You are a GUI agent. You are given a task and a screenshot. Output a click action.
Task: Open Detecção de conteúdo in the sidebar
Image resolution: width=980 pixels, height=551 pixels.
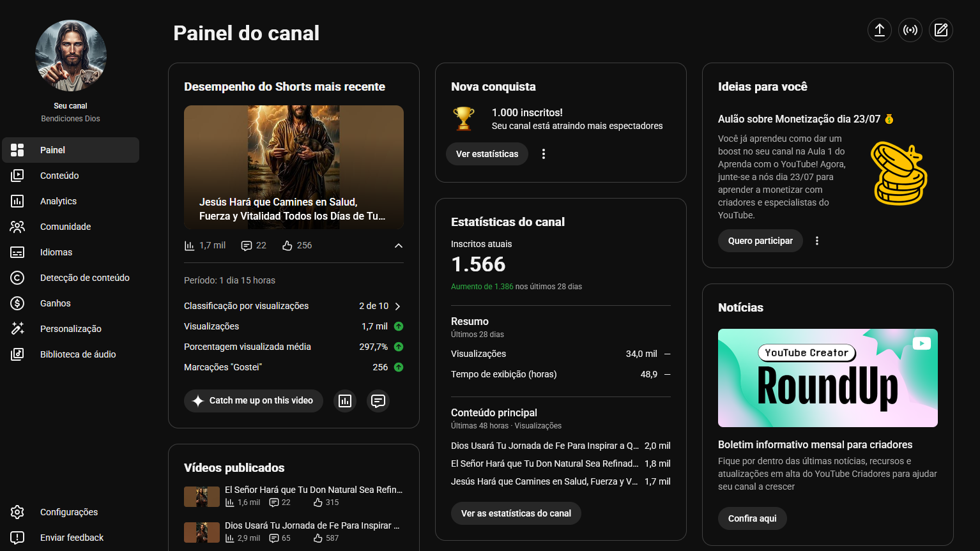click(70, 278)
